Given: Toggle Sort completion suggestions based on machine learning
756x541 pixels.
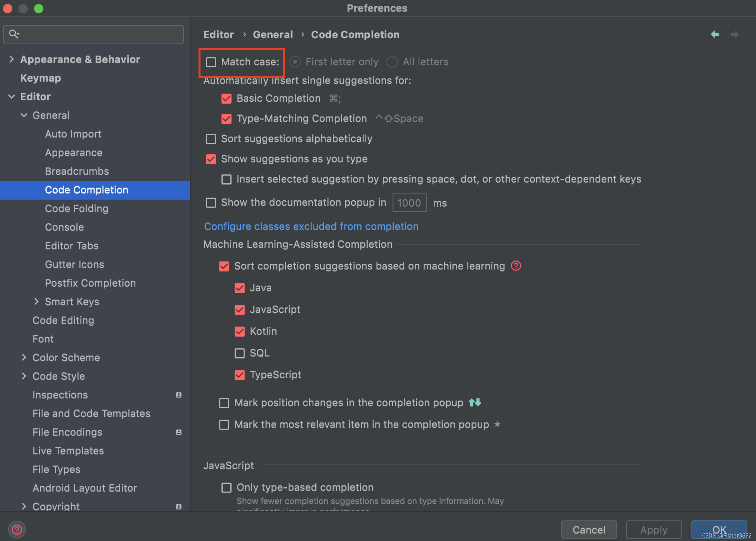Looking at the screenshot, I should (x=224, y=266).
